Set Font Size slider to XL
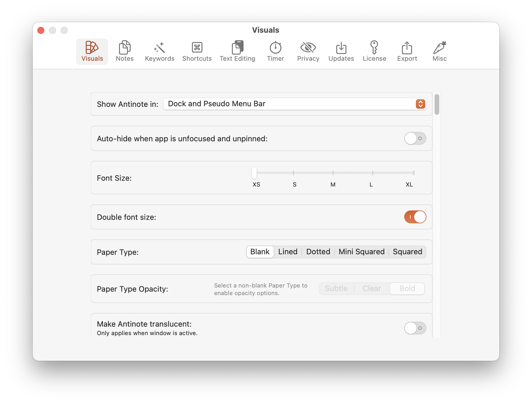This screenshot has width=532, height=404. pyautogui.click(x=414, y=173)
